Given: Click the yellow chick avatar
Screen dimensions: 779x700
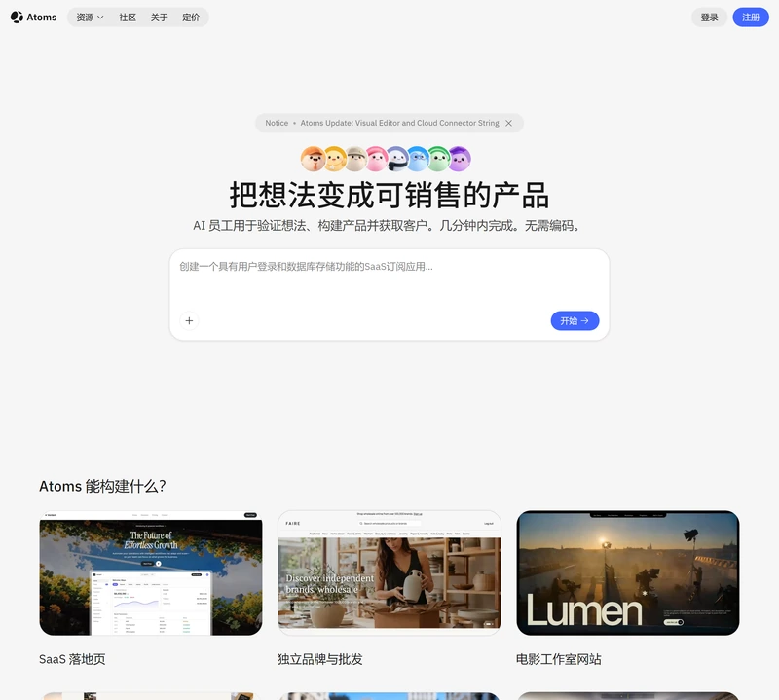Looking at the screenshot, I should (x=335, y=159).
